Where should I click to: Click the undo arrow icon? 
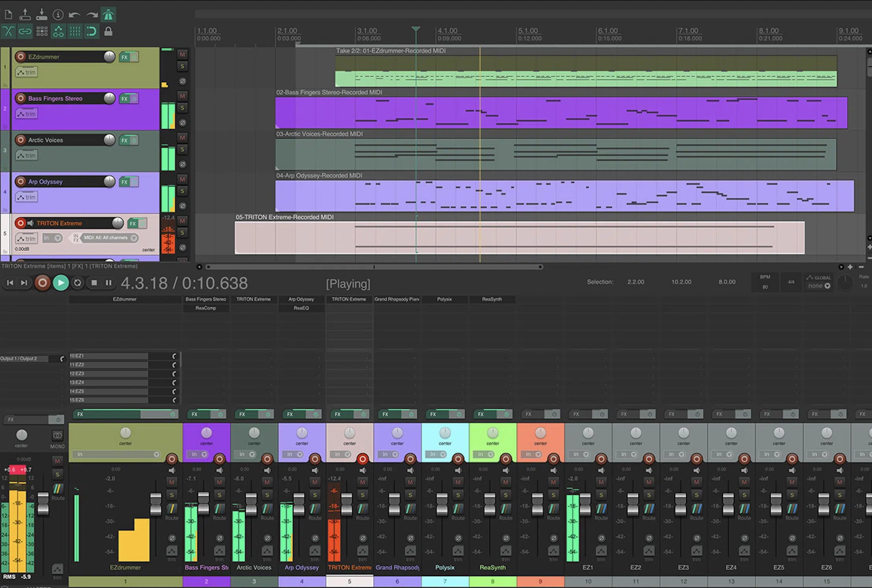pyautogui.click(x=74, y=15)
